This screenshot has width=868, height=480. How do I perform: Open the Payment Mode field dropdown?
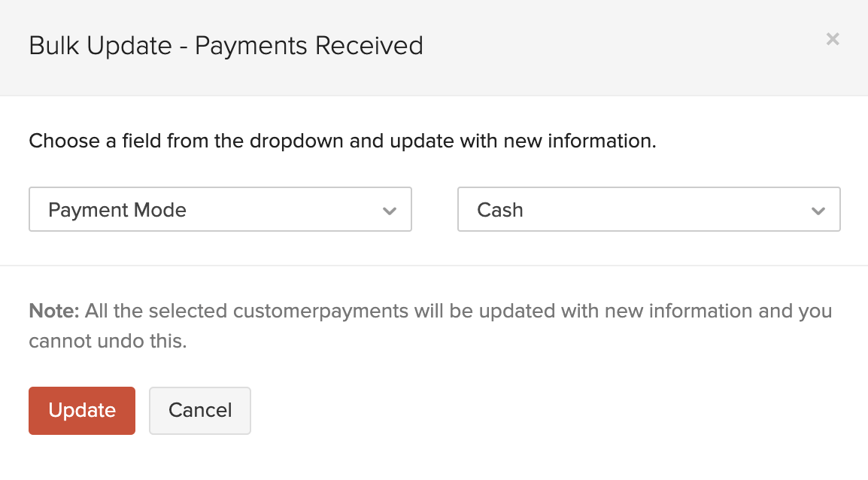coord(220,209)
